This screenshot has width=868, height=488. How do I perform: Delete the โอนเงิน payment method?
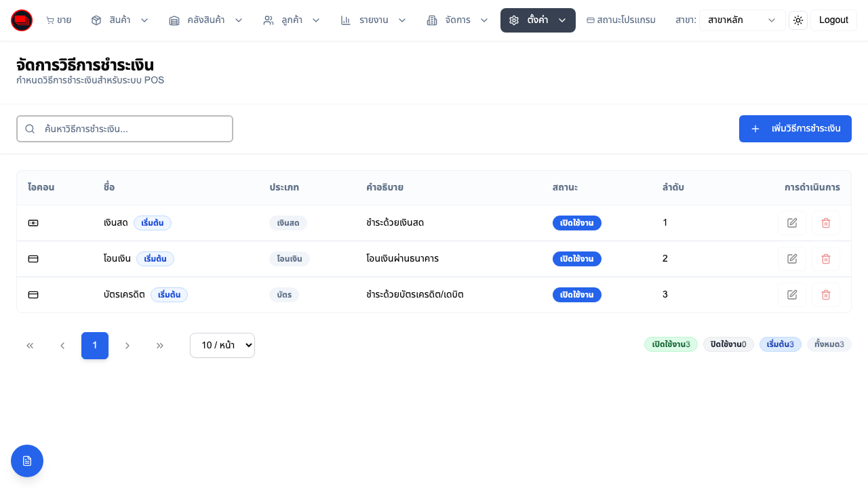pos(826,259)
